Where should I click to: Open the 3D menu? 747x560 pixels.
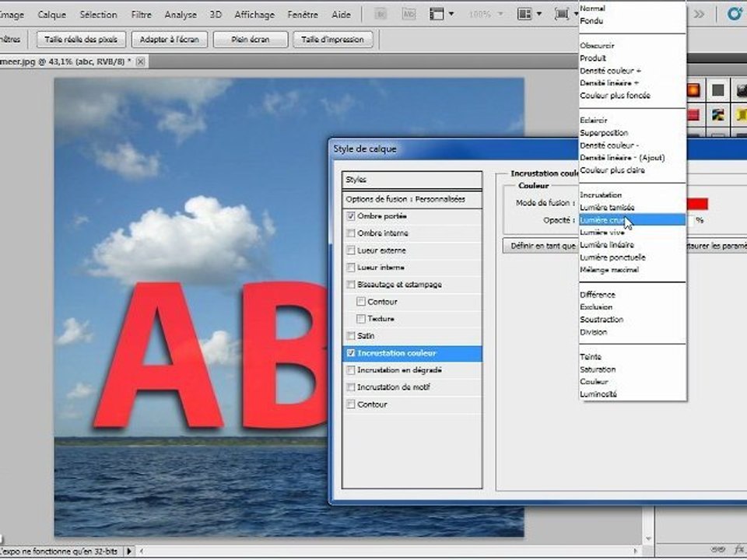(x=216, y=15)
